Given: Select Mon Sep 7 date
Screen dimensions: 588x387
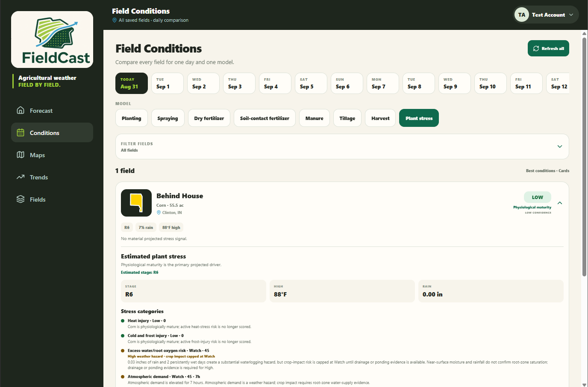Looking at the screenshot, I should 383,83.
